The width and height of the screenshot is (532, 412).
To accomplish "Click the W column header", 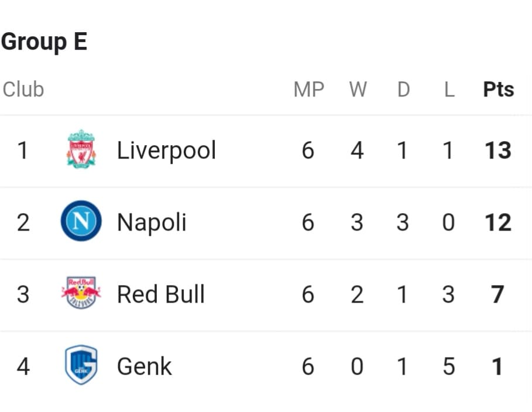I will click(x=358, y=90).
